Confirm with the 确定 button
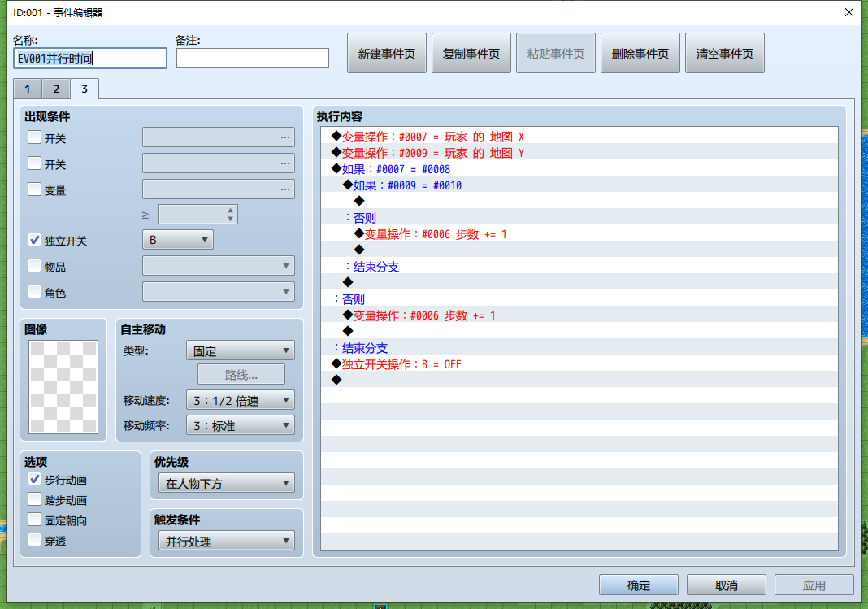 point(638,585)
